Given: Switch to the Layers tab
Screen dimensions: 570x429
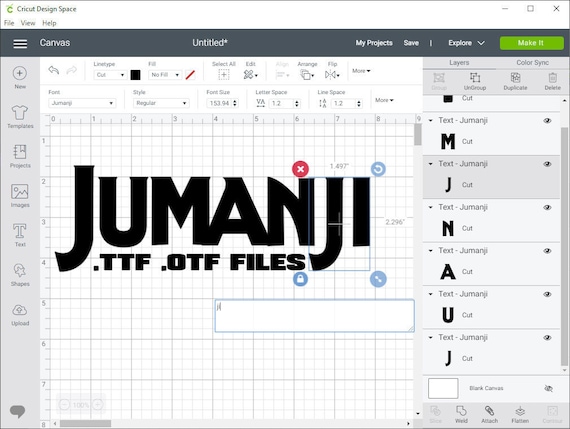Looking at the screenshot, I should pos(459,63).
